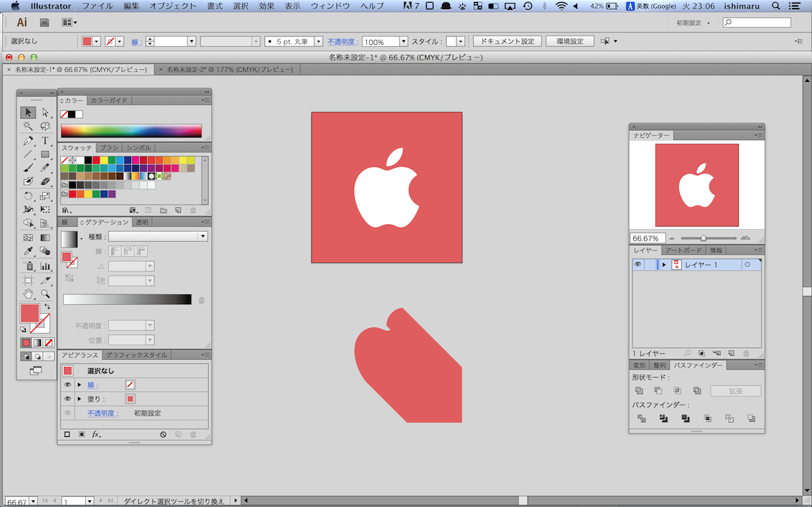
Task: Open the Add New Effect fx menu
Action: click(96, 434)
